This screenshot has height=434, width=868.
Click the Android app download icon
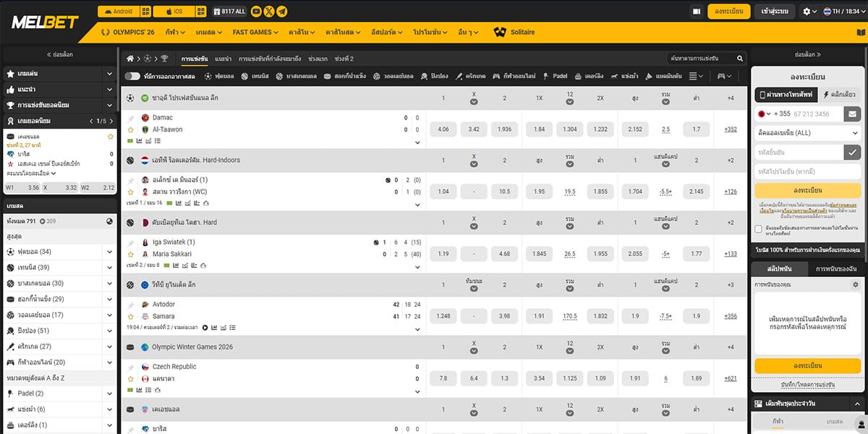(122, 11)
